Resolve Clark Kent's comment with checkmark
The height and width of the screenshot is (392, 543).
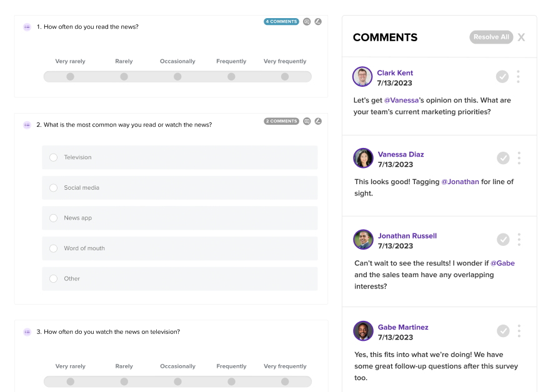[x=502, y=77]
